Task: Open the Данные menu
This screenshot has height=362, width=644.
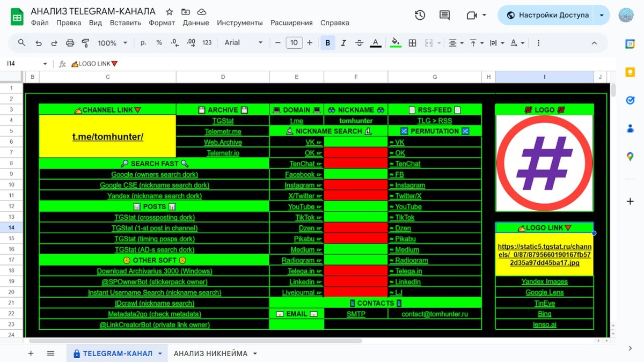Action: coord(196,23)
